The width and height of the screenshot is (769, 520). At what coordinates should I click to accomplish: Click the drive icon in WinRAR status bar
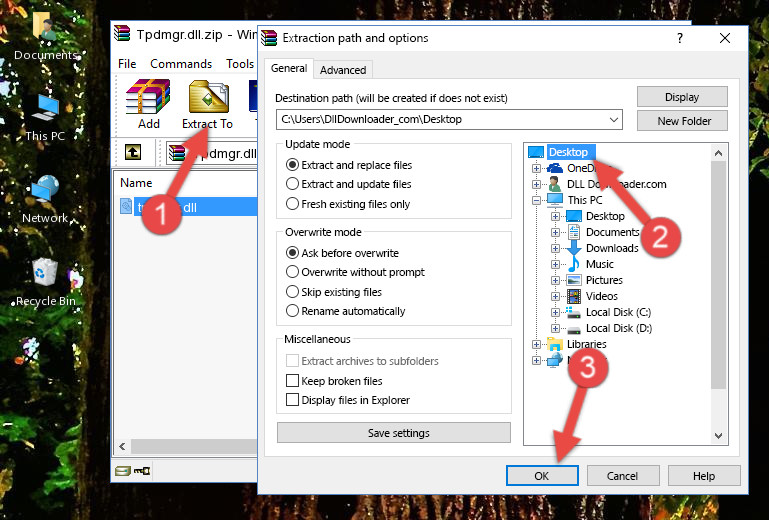tap(123, 471)
